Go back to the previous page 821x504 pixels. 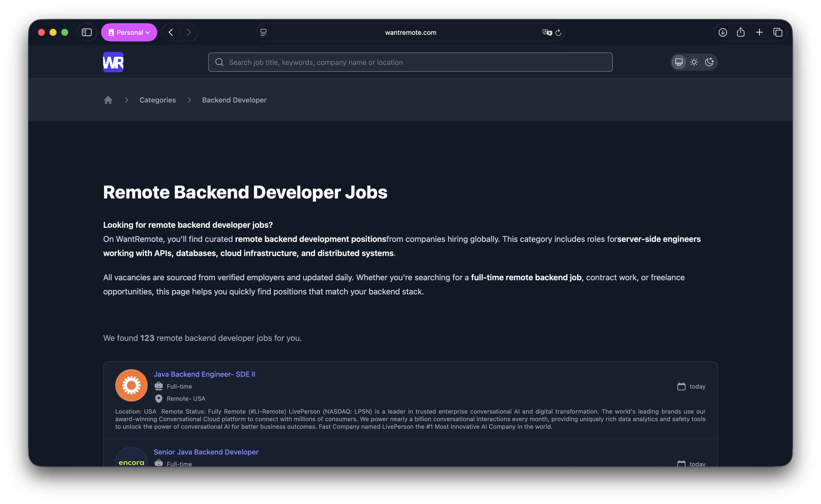click(x=171, y=32)
